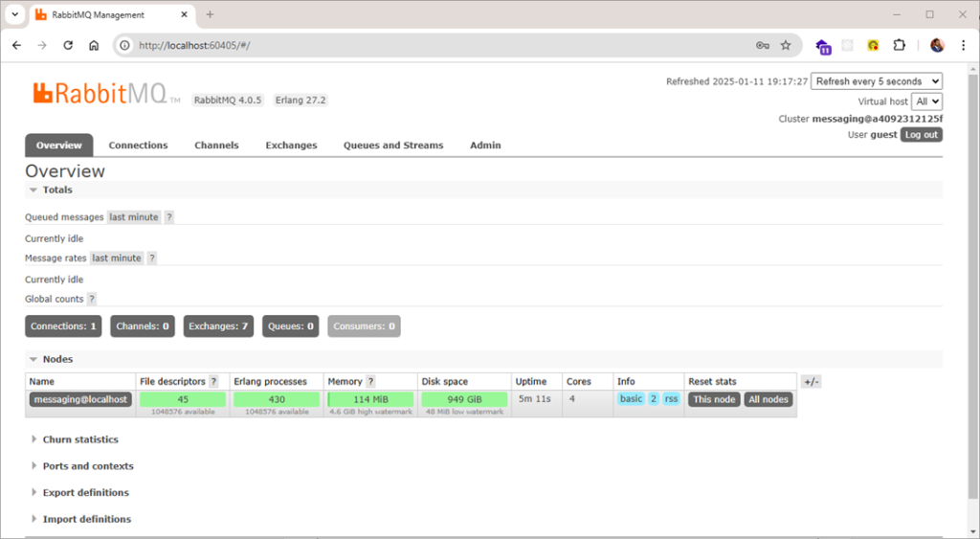Reload page with browser refresh icon
The width and height of the screenshot is (980, 539).
point(68,45)
